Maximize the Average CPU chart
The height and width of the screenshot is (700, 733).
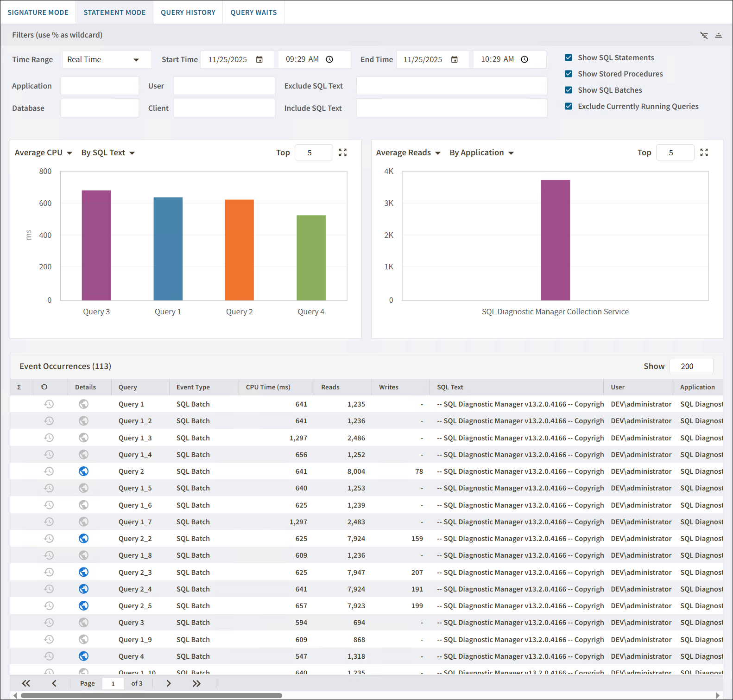click(342, 153)
